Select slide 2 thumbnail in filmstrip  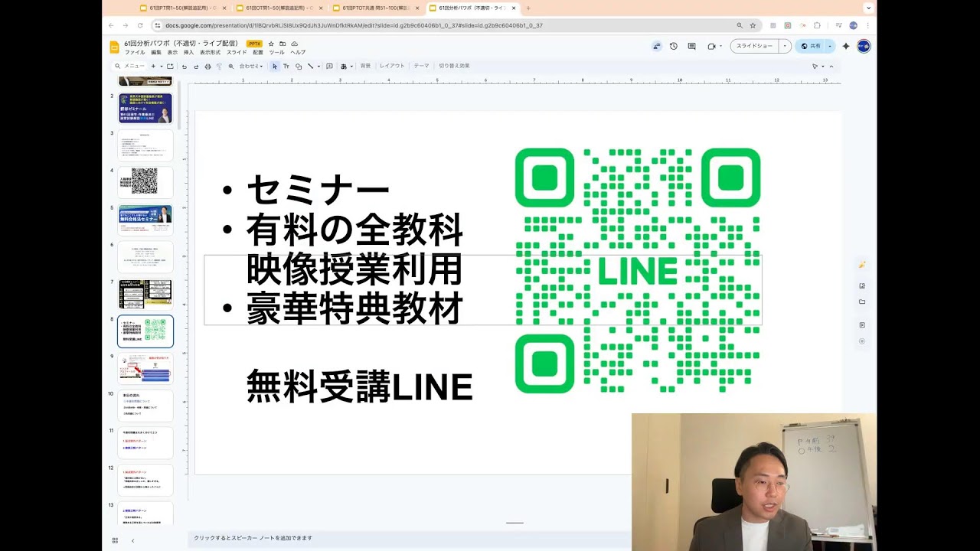pos(145,108)
